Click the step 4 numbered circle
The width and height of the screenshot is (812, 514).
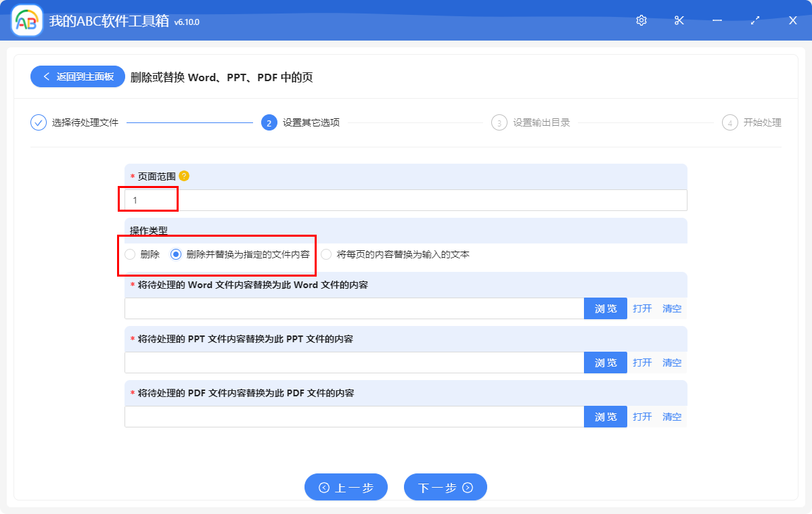tap(729, 122)
